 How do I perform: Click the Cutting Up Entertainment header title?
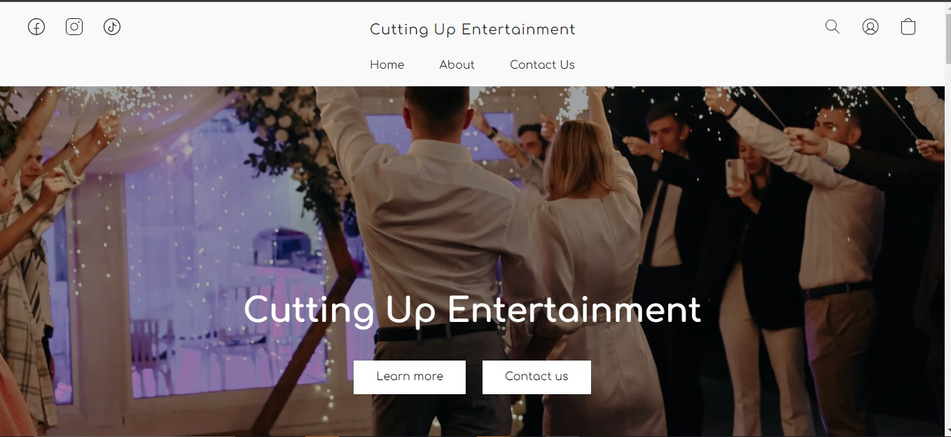[x=472, y=30]
